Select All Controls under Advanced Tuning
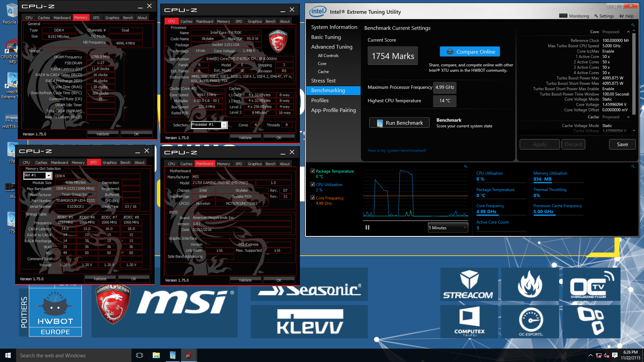 pos(328,56)
